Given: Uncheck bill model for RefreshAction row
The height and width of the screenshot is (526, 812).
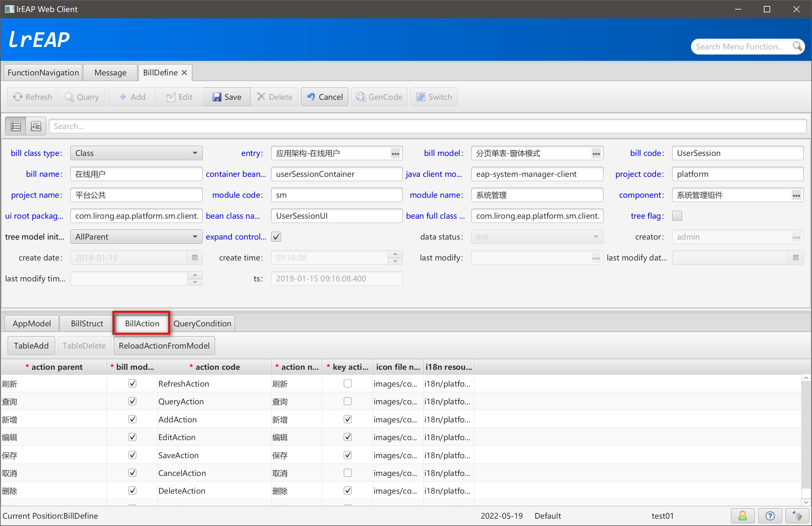Looking at the screenshot, I should 132,383.
